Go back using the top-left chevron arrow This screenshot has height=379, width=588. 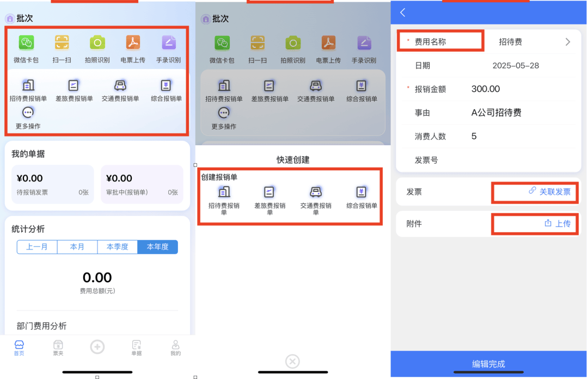[403, 13]
